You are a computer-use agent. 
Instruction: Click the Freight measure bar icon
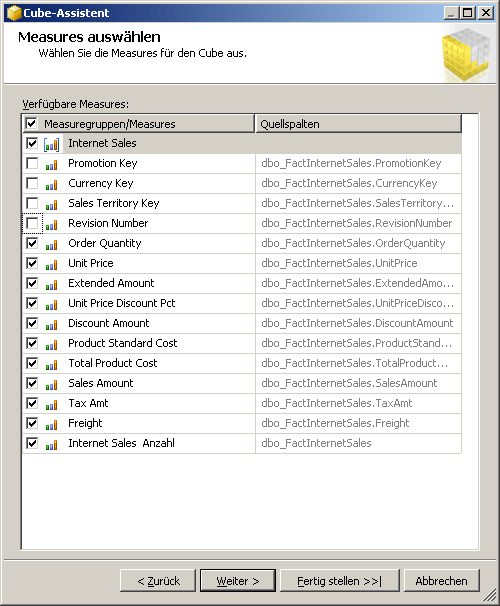(x=51, y=425)
